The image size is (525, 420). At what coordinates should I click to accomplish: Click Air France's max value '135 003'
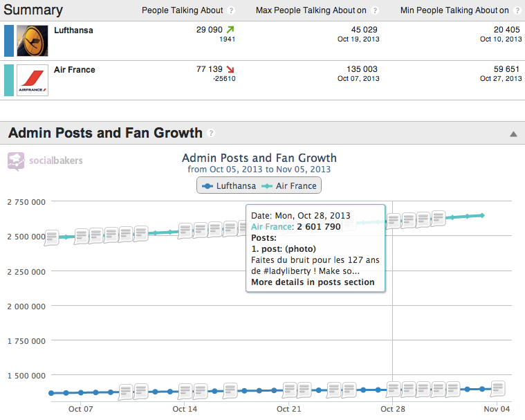pyautogui.click(x=362, y=69)
